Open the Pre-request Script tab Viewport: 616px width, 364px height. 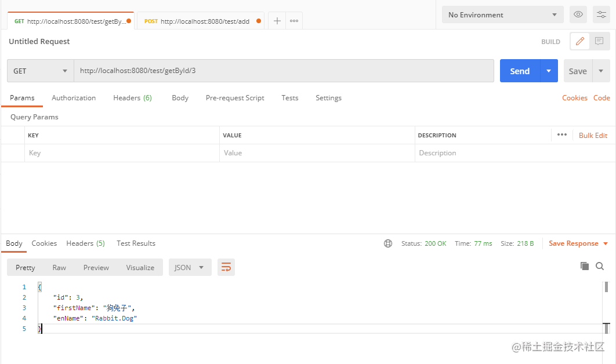click(x=235, y=98)
